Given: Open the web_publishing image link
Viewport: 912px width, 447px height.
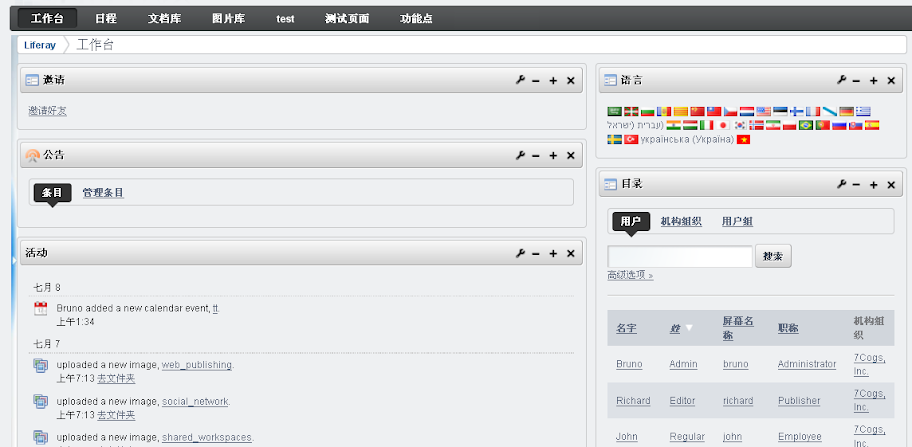Looking at the screenshot, I should (197, 366).
